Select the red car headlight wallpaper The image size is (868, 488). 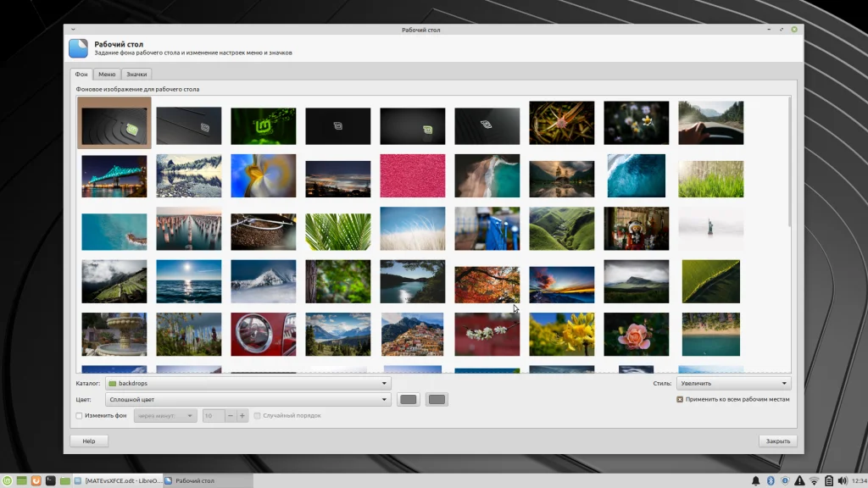point(264,334)
